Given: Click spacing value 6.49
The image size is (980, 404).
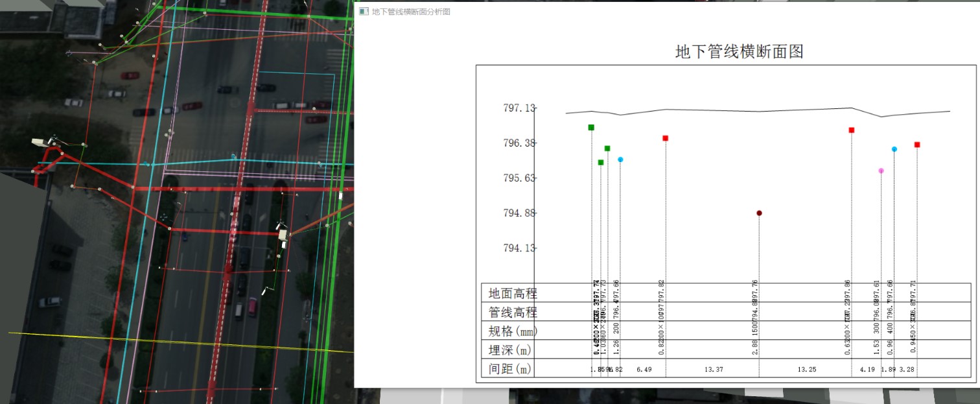Looking at the screenshot, I should click(x=644, y=370).
